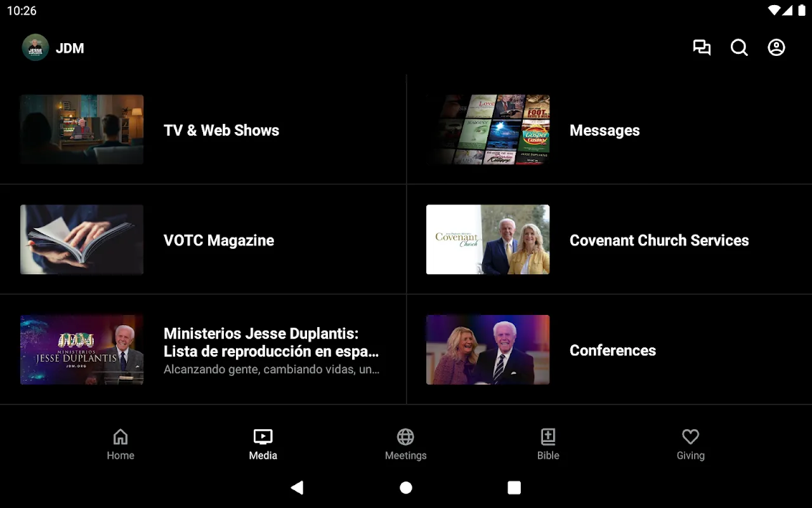Tap the Covenant Church thumbnail image
Viewport: 812px width, 508px height.
[488, 239]
